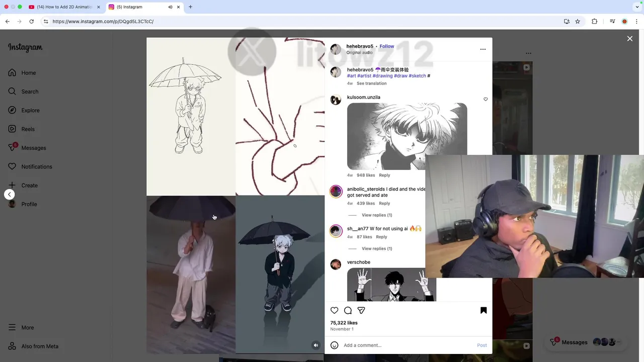Share the post with paper plane icon
This screenshot has height=362, width=644.
click(x=361, y=310)
